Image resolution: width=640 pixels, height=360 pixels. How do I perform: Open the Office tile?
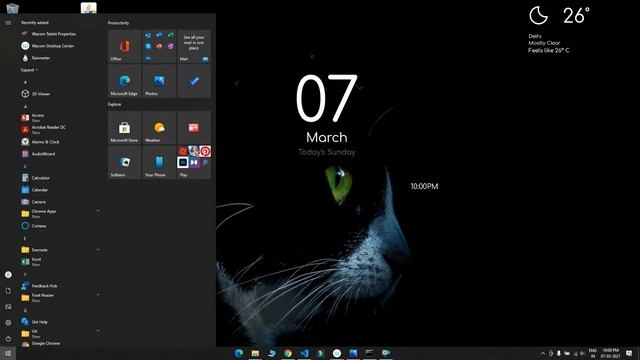(x=124, y=46)
